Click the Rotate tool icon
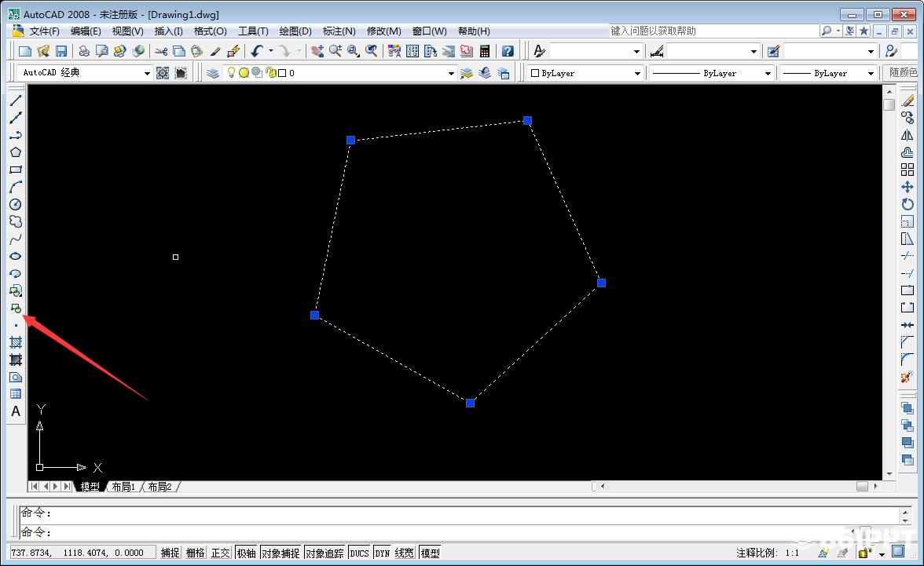This screenshot has width=924, height=566. click(x=907, y=204)
